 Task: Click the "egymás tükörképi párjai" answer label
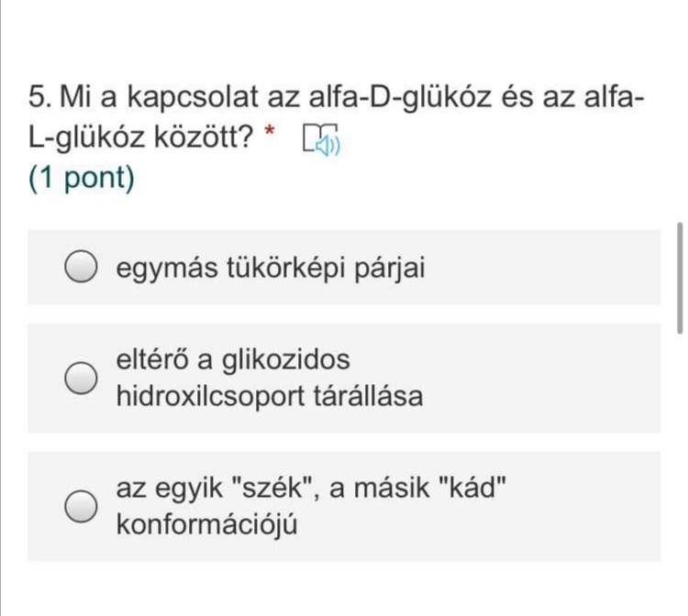tap(271, 268)
